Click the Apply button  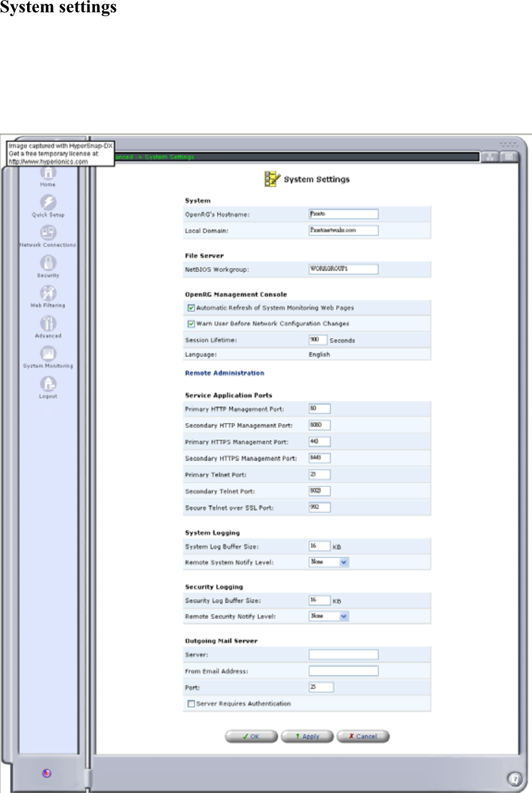(x=307, y=736)
